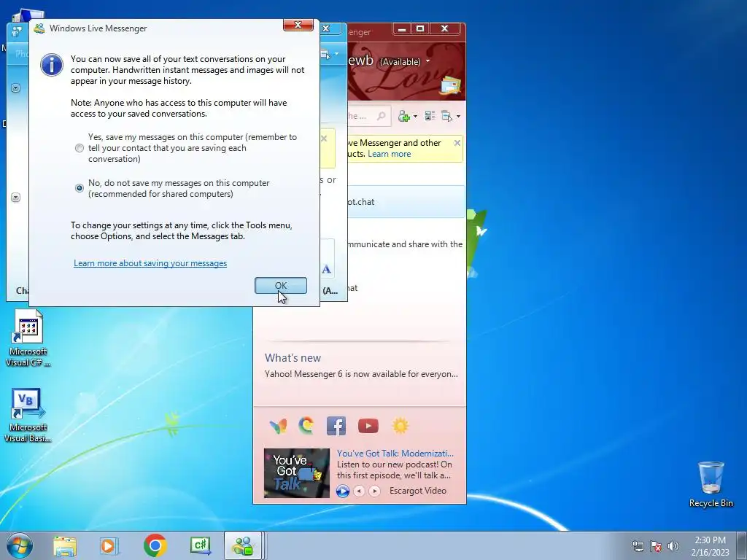Go to previous video item
747x560 pixels.
pos(359,491)
